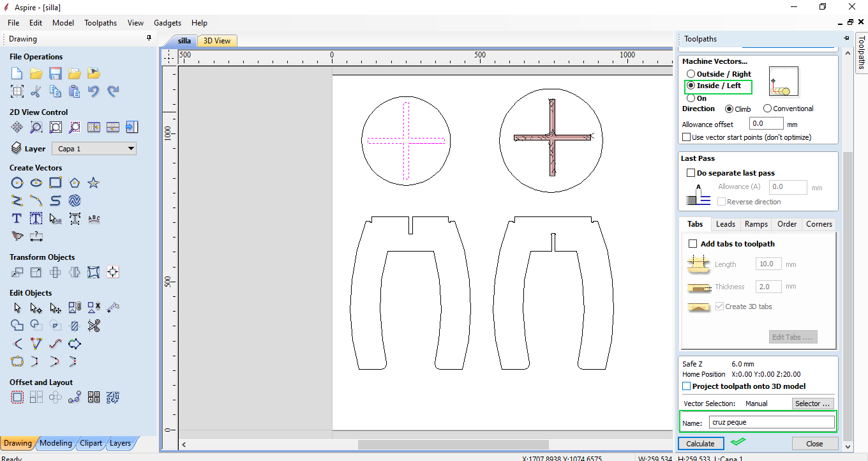Open the Move Objects tool

click(x=17, y=273)
